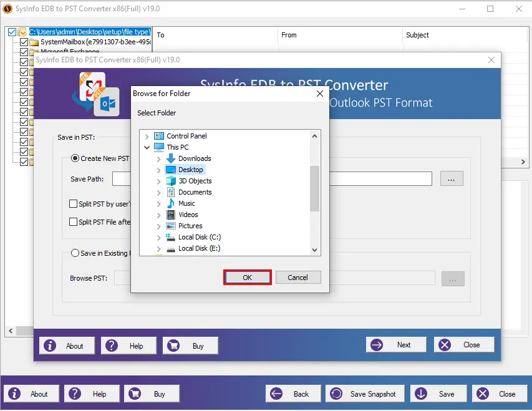
Task: Click the Save Path input field
Action: (x=272, y=178)
